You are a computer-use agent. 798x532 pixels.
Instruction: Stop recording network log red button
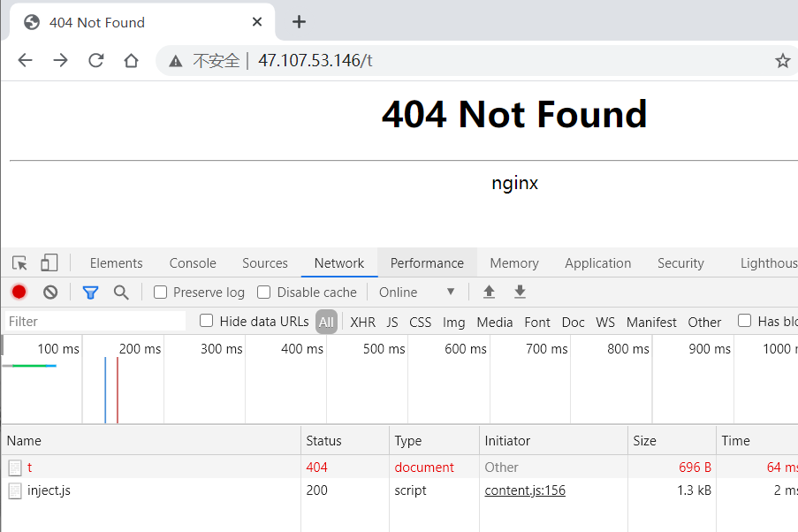(x=19, y=293)
